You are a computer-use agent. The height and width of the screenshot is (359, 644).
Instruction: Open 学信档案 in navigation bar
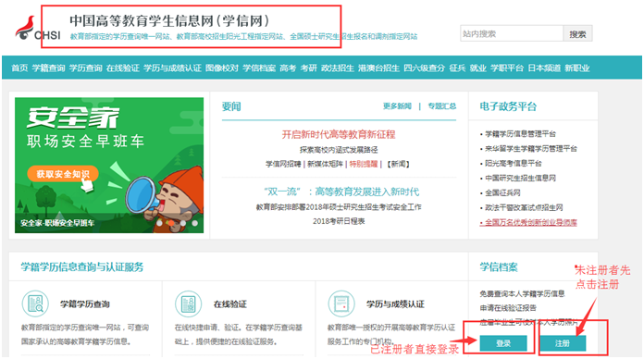(259, 68)
